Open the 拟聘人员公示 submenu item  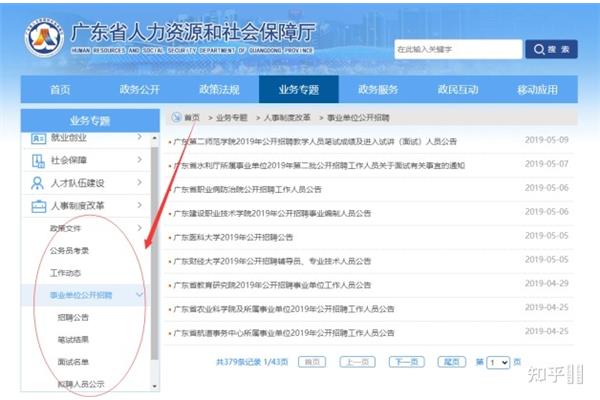[81, 384]
